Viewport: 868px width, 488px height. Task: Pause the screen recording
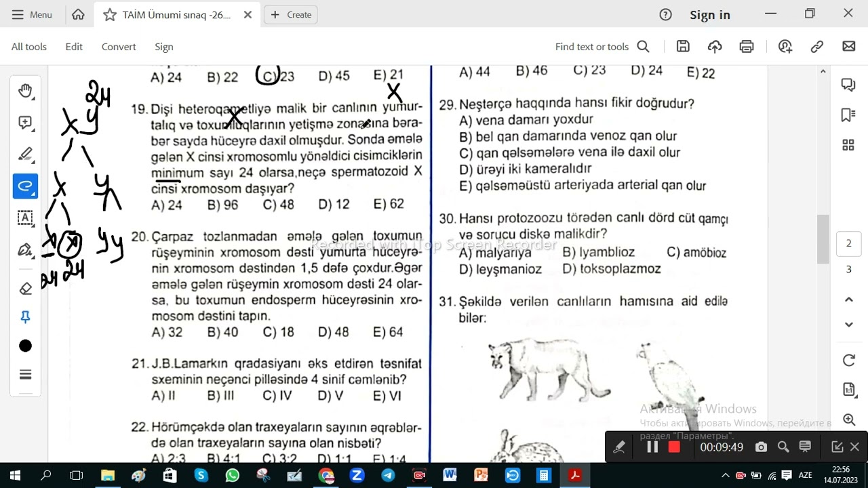652,447
